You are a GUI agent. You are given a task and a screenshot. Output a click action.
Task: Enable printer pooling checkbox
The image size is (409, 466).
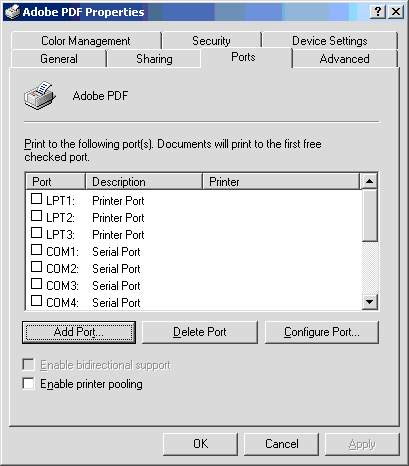coord(28,383)
